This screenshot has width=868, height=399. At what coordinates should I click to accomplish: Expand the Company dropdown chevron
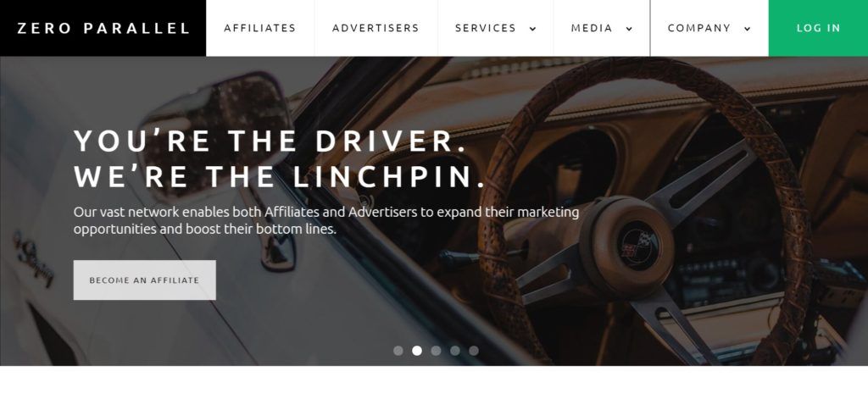pos(747,29)
